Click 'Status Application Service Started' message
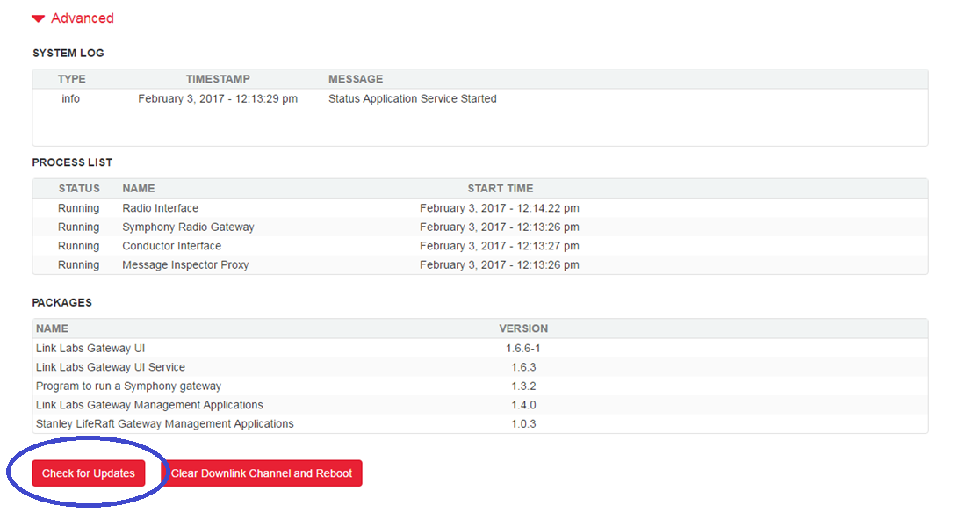 [413, 98]
